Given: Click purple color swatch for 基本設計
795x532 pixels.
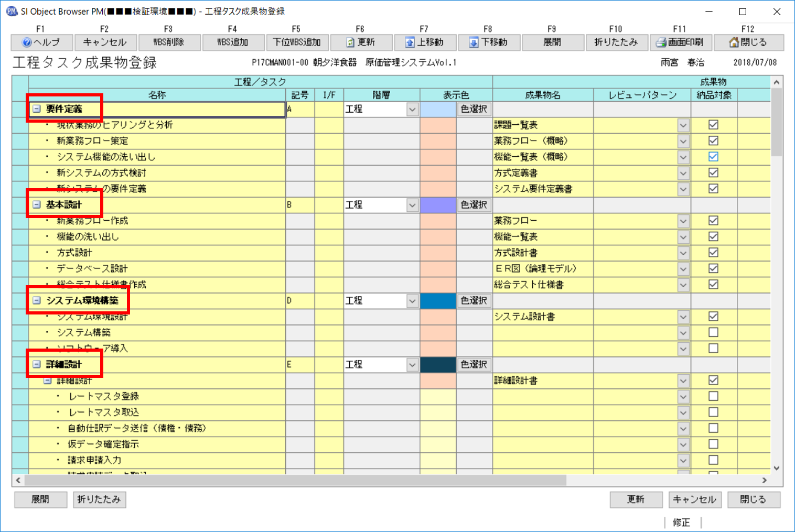Looking at the screenshot, I should 438,205.
